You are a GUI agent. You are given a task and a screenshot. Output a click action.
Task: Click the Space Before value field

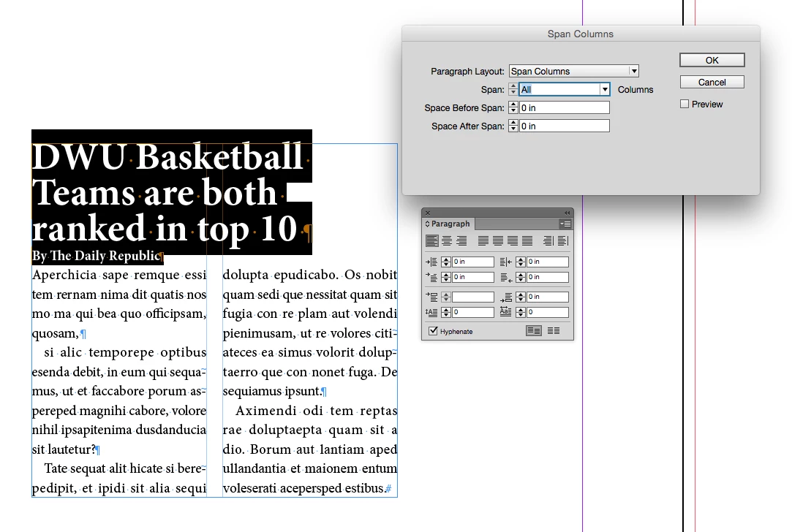472,297
